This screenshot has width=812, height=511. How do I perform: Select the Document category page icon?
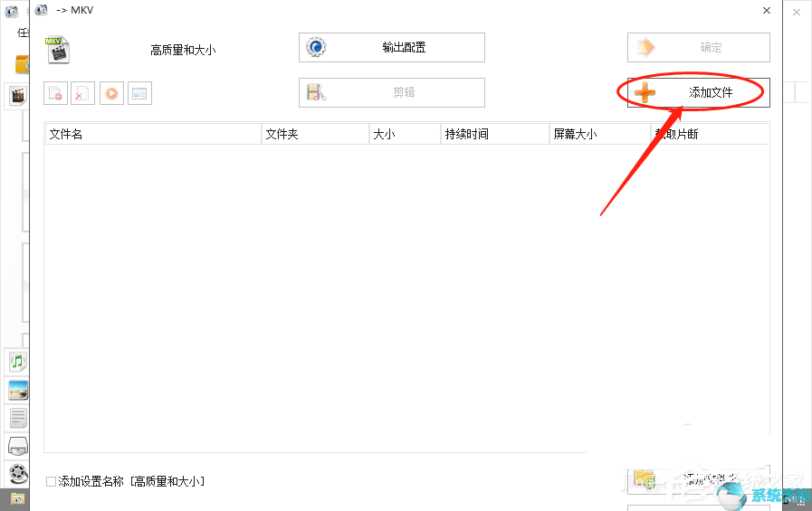(17, 418)
